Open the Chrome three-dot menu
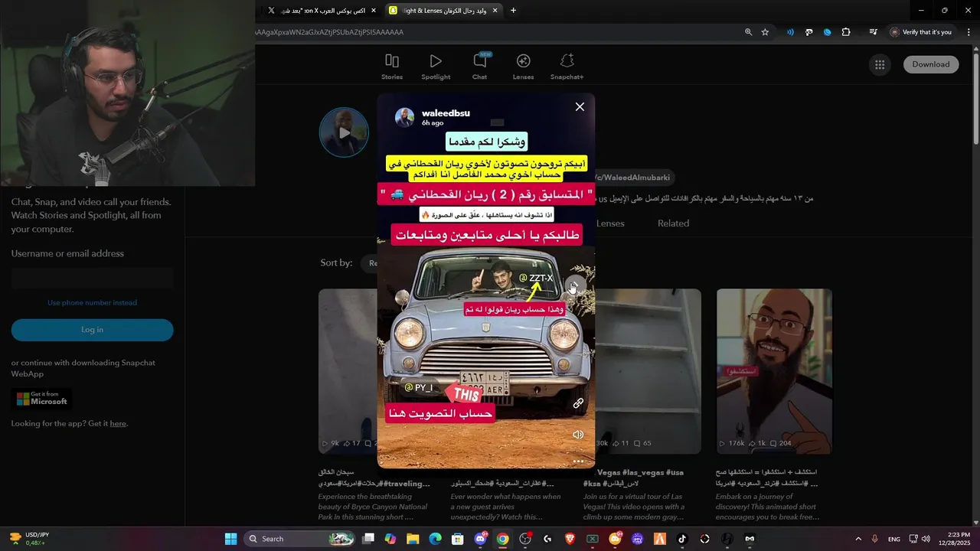The height and width of the screenshot is (551, 980). [968, 32]
